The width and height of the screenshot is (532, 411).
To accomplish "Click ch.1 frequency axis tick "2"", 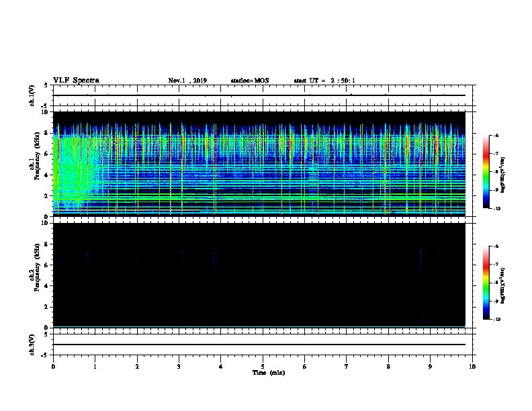I will click(47, 196).
